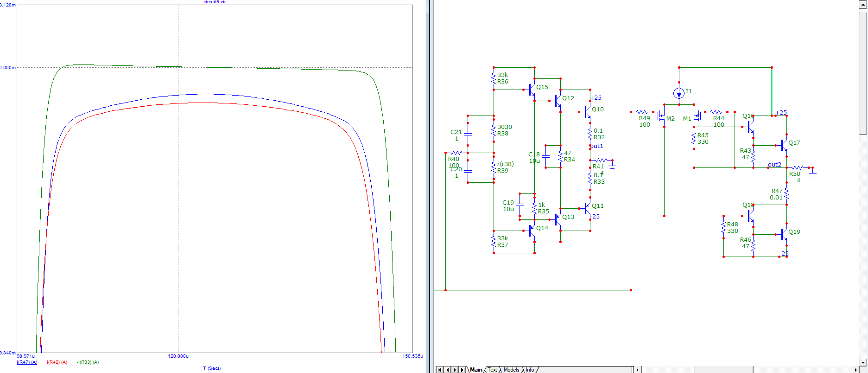Image resolution: width=868 pixels, height=373 pixels.
Task: Click vertical scrollbar down arrow
Action: 863,362
